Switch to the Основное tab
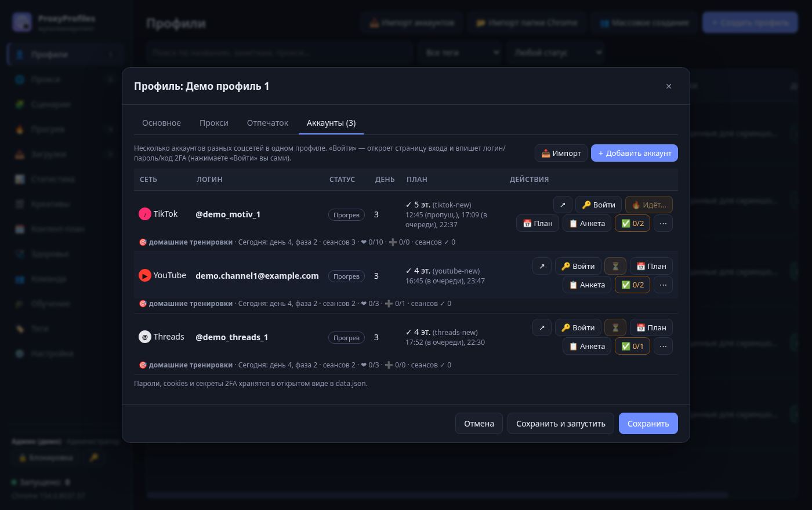The width and height of the screenshot is (812, 510). (x=161, y=123)
